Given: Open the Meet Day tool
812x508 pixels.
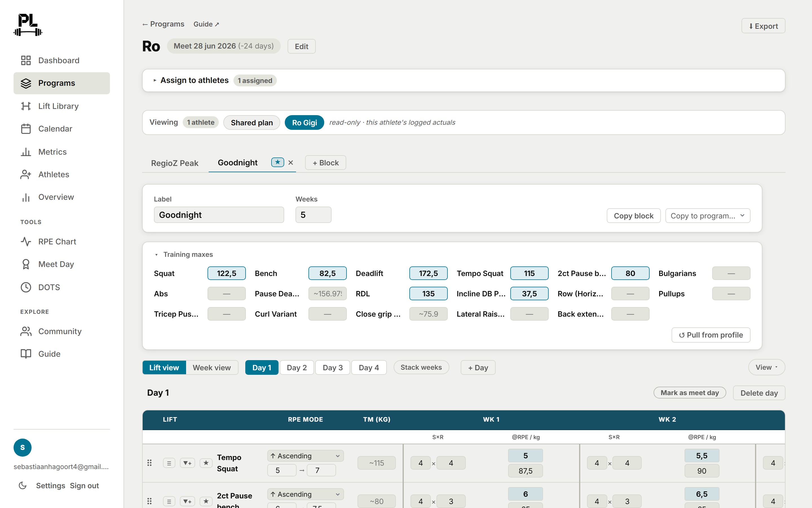Looking at the screenshot, I should click(x=61, y=264).
